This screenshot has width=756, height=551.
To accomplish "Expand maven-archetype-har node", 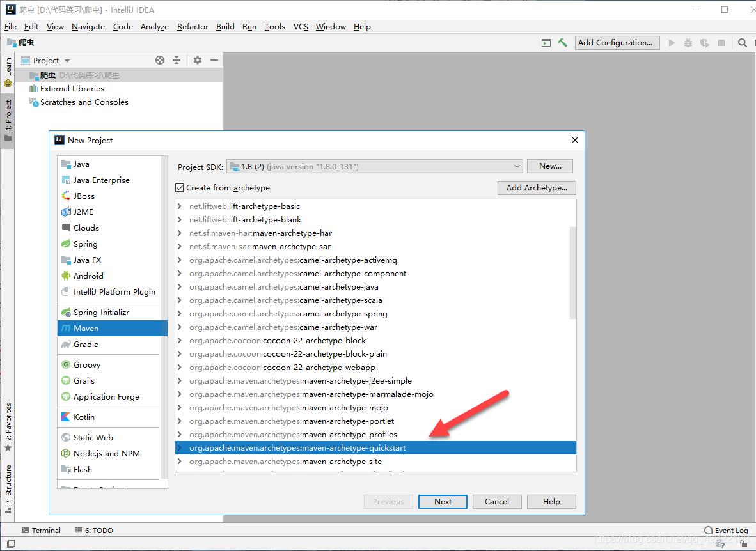I will 179,233.
